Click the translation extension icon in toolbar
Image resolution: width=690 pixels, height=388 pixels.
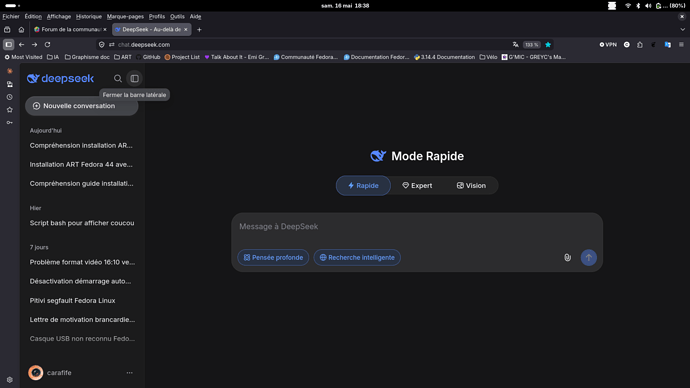coord(668,44)
